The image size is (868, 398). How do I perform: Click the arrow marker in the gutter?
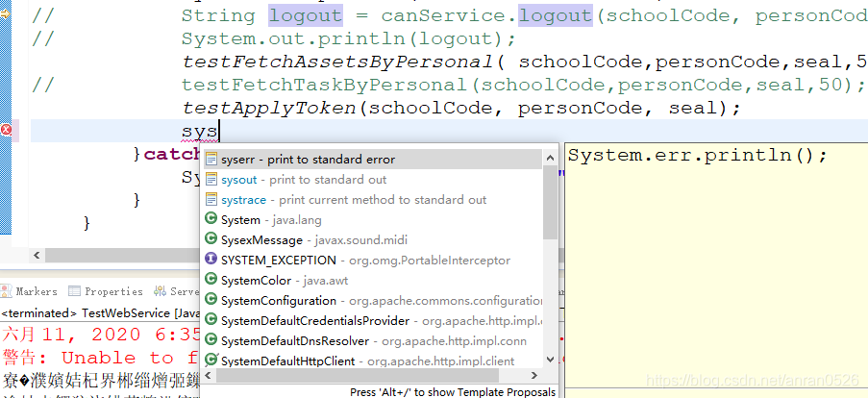[6, 14]
